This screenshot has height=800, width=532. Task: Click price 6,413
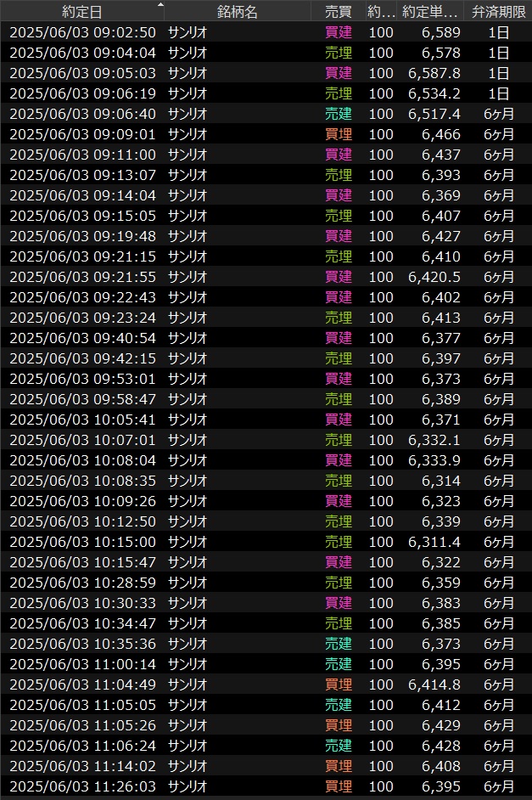coord(440,318)
